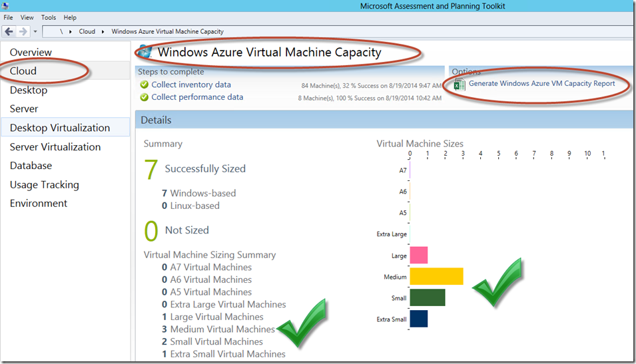Click the Back navigation arrow
This screenshot has width=636, height=364.
point(9,31)
